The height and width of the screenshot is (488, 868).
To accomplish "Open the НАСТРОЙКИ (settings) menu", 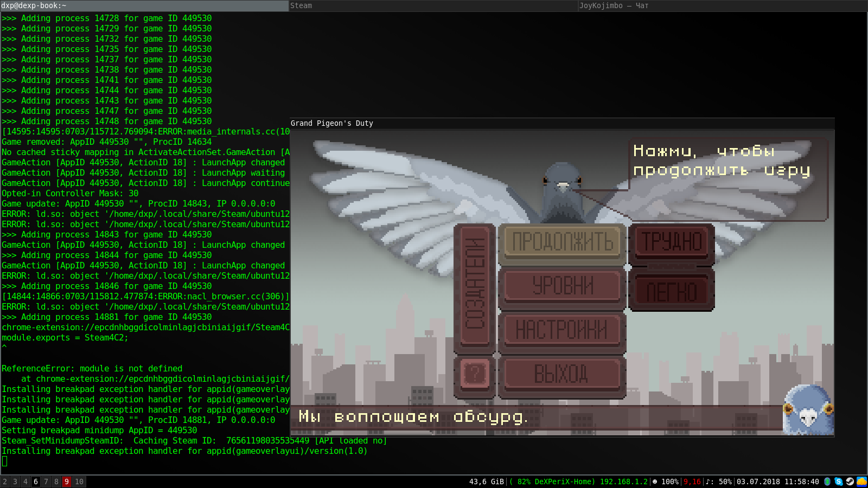I will tap(562, 330).
